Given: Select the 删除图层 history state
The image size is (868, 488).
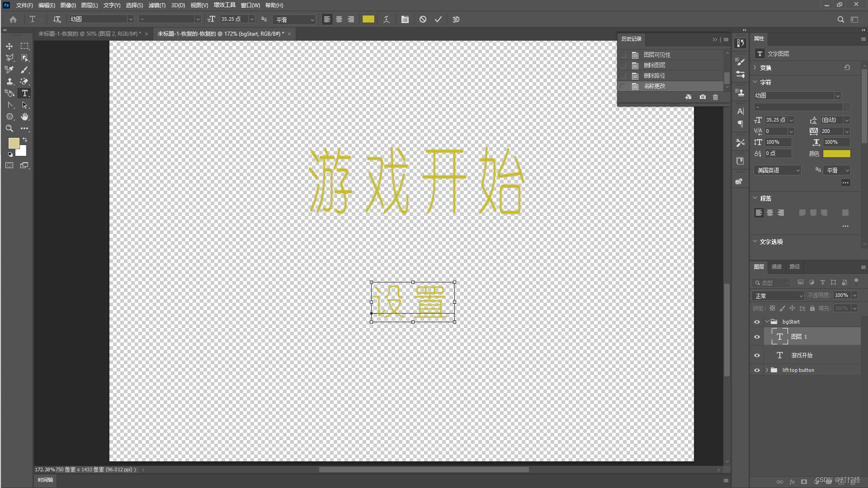Looking at the screenshot, I should coord(654,65).
